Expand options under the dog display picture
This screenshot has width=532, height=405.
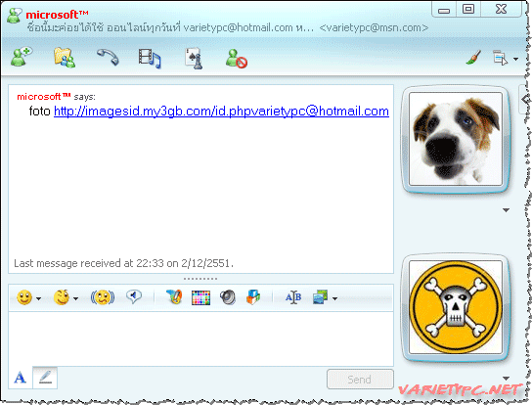pyautogui.click(x=507, y=210)
